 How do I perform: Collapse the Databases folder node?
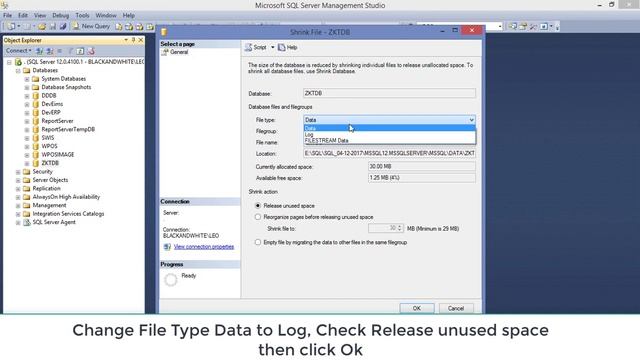point(18,71)
